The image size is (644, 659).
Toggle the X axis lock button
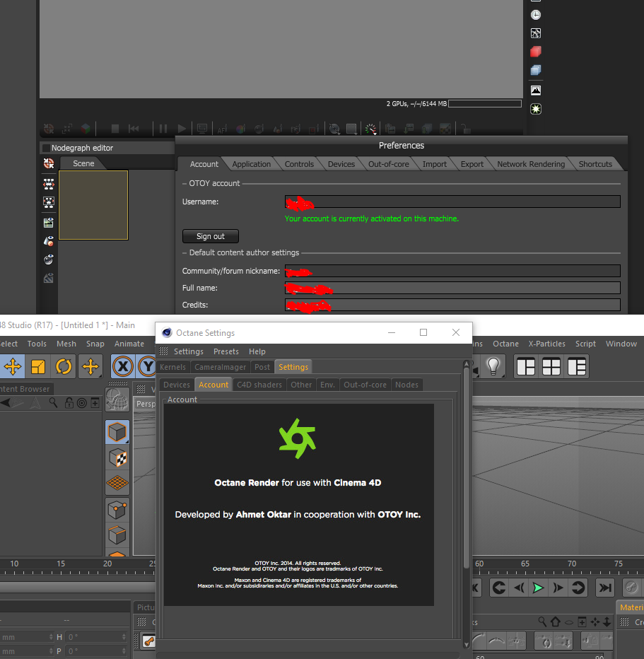click(x=123, y=366)
